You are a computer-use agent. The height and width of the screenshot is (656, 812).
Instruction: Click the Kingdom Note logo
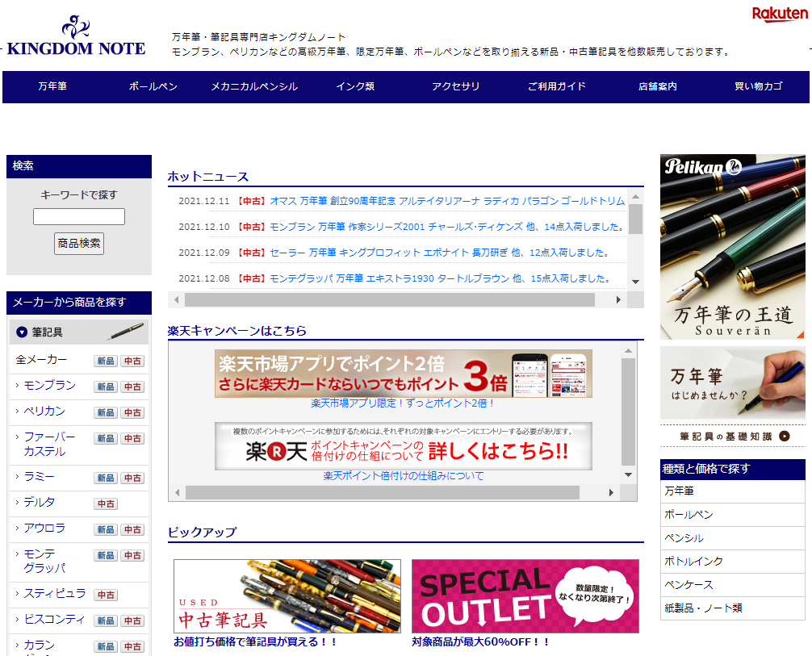click(x=77, y=37)
